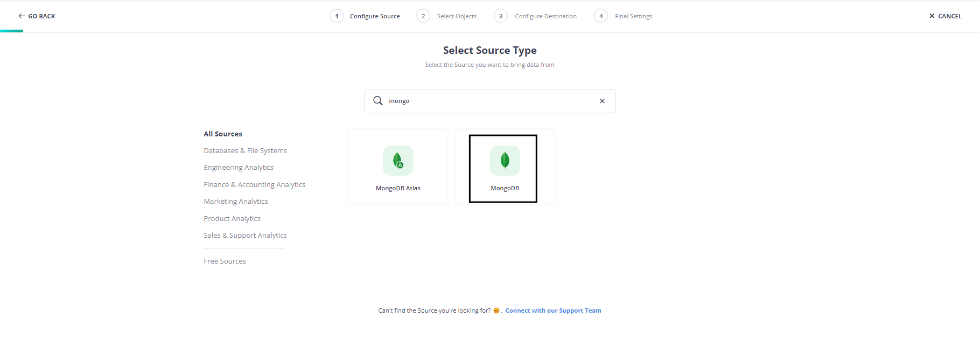The height and width of the screenshot is (345, 980).
Task: Filter by Product Analytics
Action: [232, 218]
